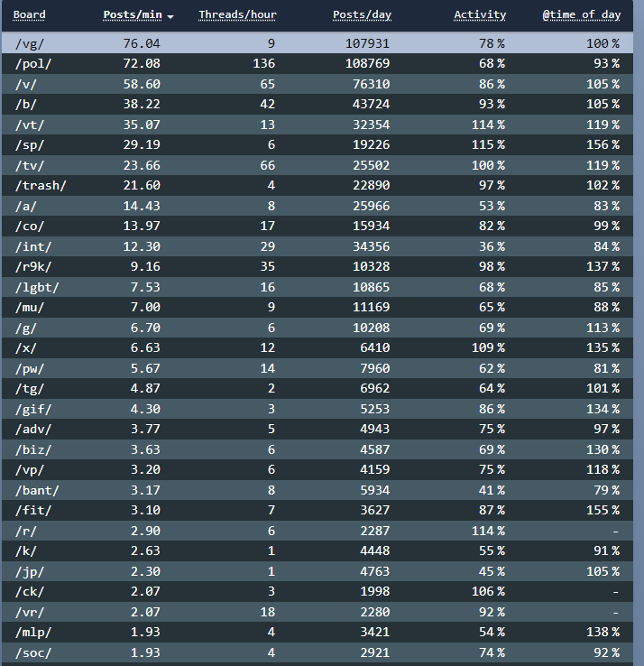Select the /x/ board name

[26, 347]
